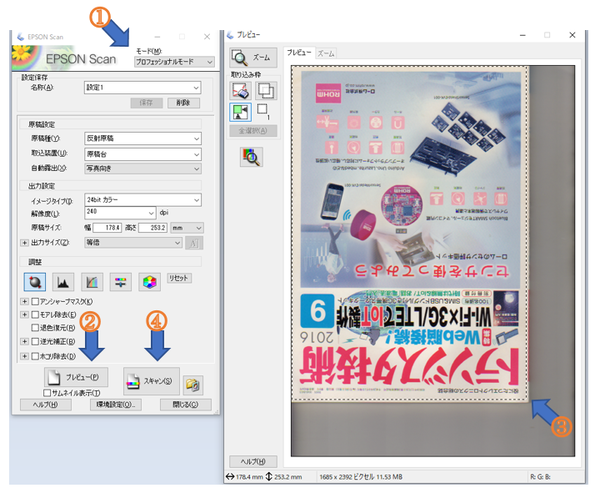600x488 pixels.
Task: Open the histogram adjustment tool
Action: tap(63, 282)
